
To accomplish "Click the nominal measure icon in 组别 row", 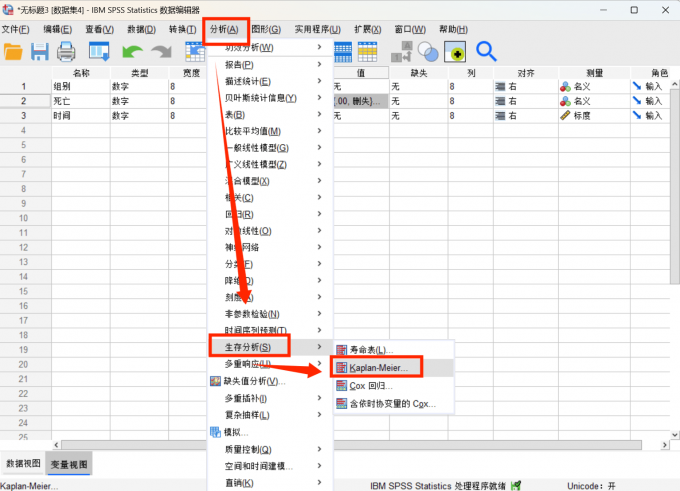I will pyautogui.click(x=565, y=87).
